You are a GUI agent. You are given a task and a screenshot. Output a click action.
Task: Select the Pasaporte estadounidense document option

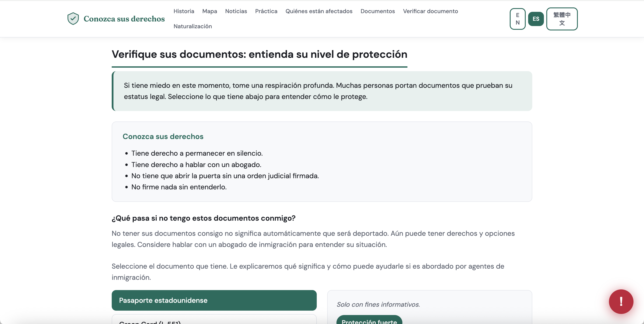pos(214,300)
